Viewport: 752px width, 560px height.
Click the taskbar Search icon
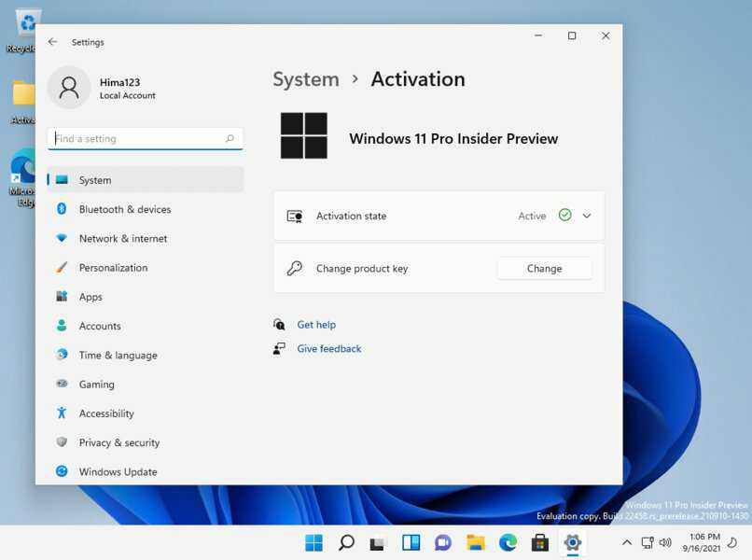coord(345,542)
